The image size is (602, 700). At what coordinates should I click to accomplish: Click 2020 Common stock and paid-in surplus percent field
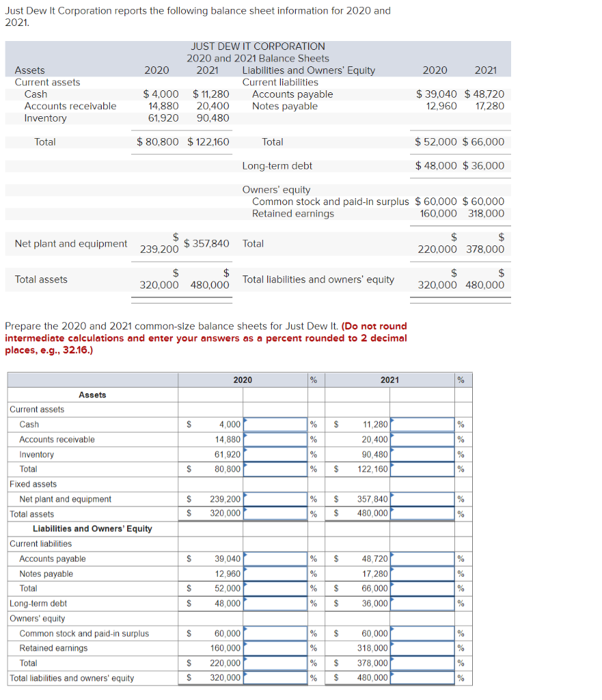click(x=275, y=634)
